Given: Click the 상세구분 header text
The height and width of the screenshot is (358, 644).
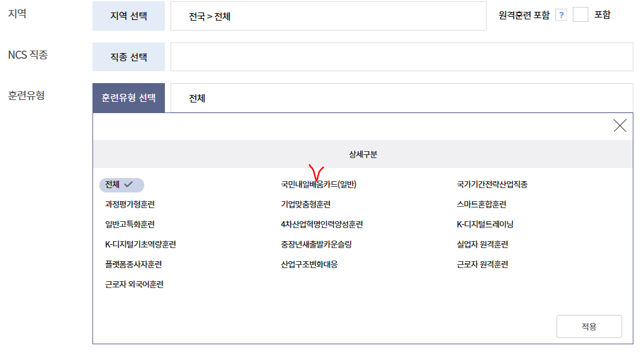Looking at the screenshot, I should coord(363,154).
